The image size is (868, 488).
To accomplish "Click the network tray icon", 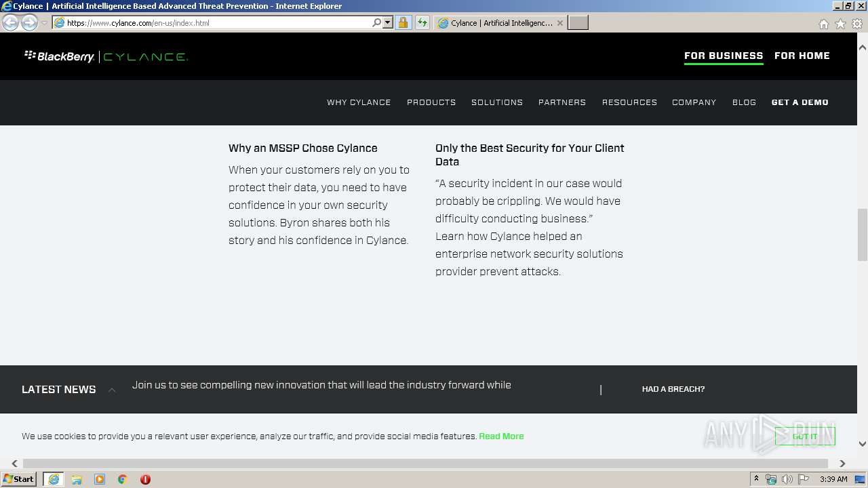I will click(x=771, y=479).
